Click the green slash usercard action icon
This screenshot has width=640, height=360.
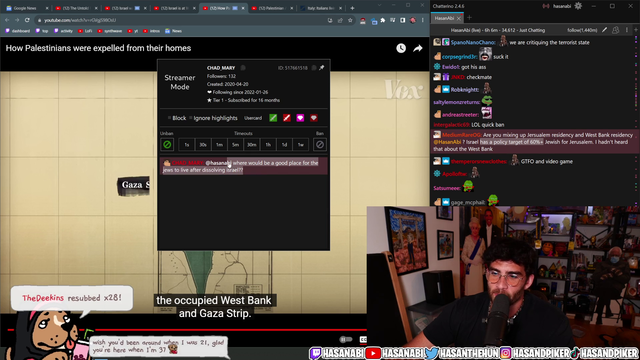tap(273, 118)
